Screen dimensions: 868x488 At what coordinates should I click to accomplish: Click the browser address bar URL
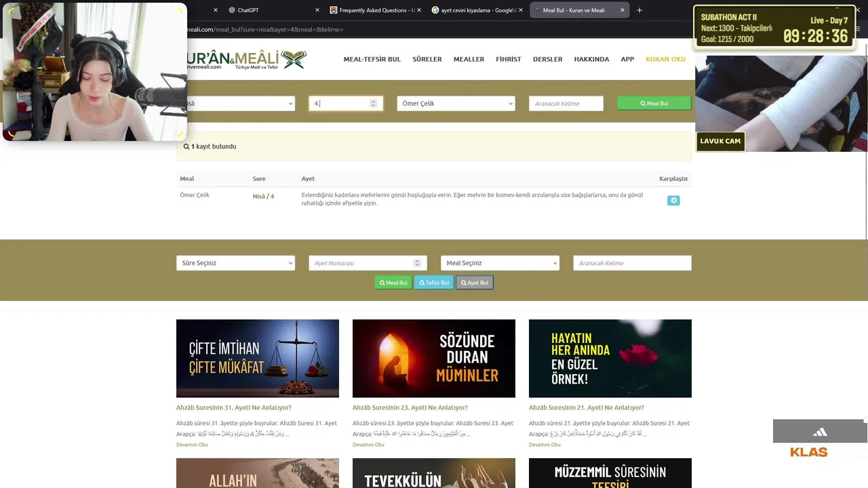(265, 29)
